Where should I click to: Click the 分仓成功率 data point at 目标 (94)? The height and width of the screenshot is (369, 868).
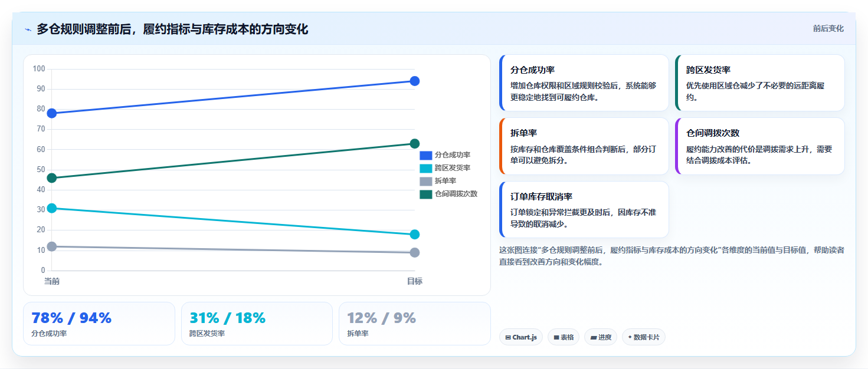click(414, 81)
